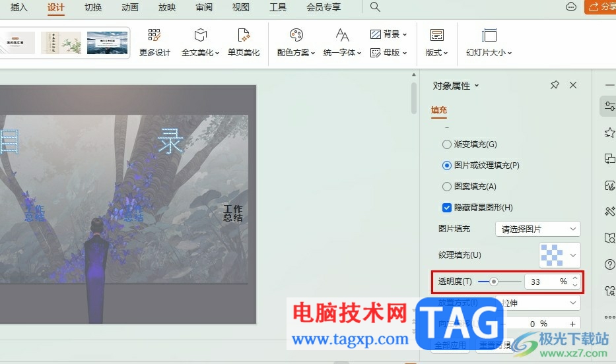Click the star icon in right sidebar

click(609, 133)
